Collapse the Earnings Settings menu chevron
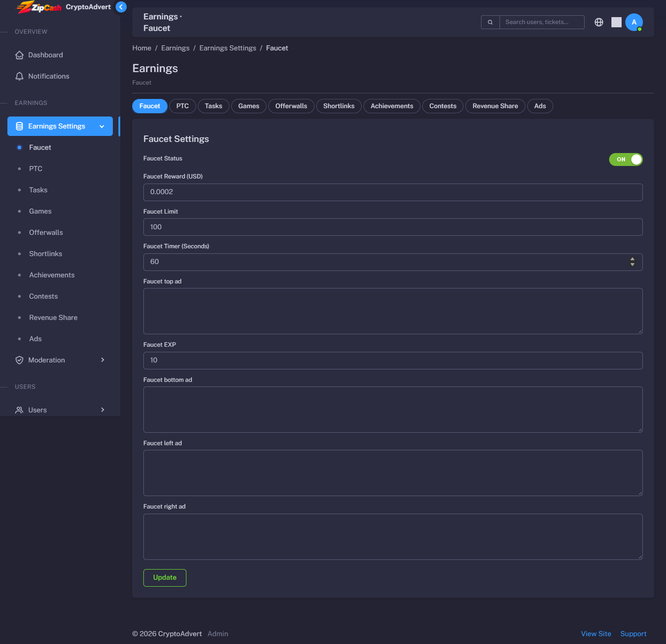666x644 pixels. (x=102, y=127)
